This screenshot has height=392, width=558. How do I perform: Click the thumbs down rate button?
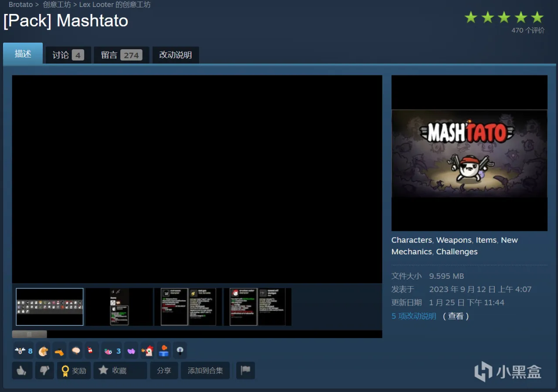pyautogui.click(x=44, y=370)
